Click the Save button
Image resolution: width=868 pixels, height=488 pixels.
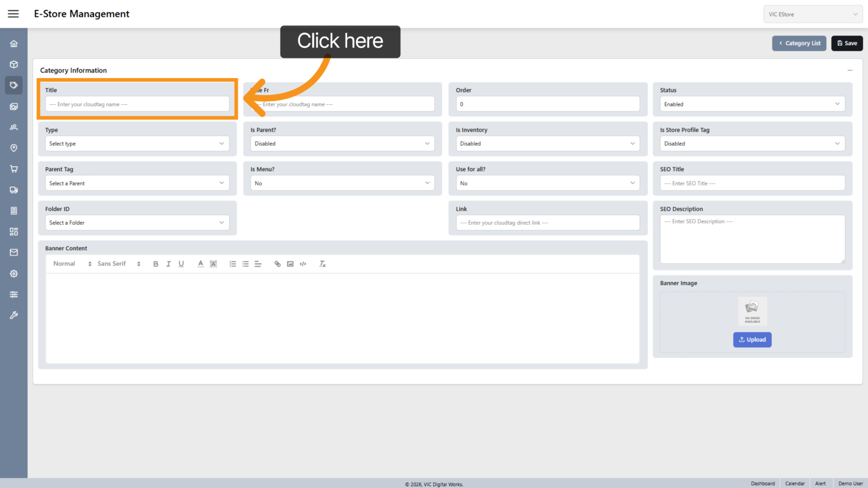[x=847, y=43]
